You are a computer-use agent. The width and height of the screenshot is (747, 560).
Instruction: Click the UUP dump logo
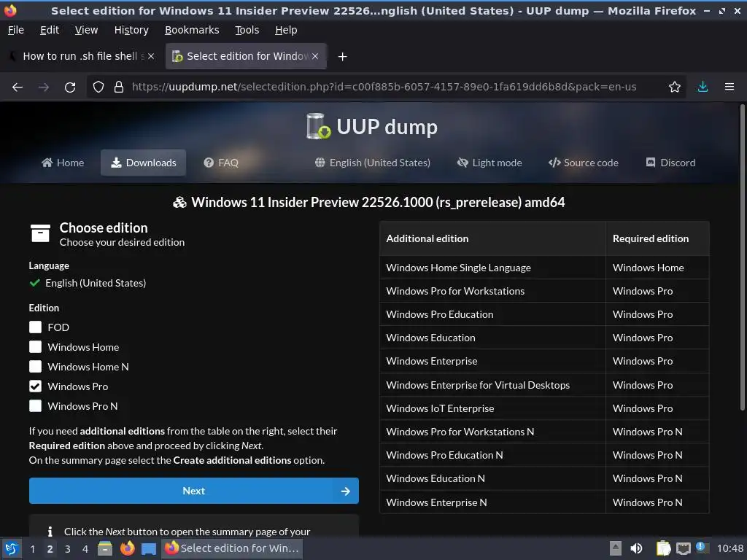(x=371, y=127)
